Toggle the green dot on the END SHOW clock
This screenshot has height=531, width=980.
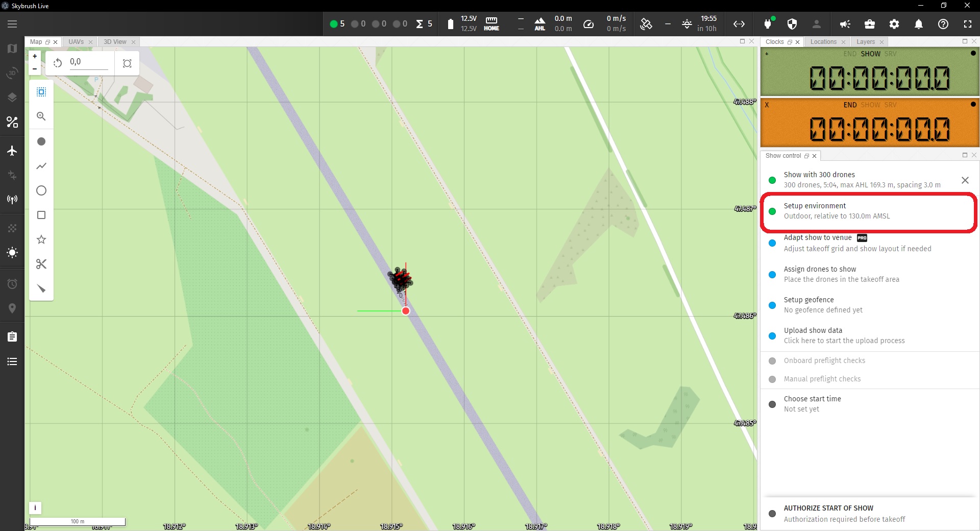point(972,53)
